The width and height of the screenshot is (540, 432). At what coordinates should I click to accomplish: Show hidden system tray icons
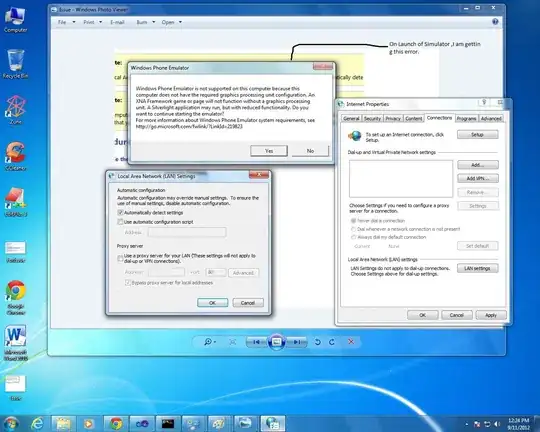[x=466, y=424]
